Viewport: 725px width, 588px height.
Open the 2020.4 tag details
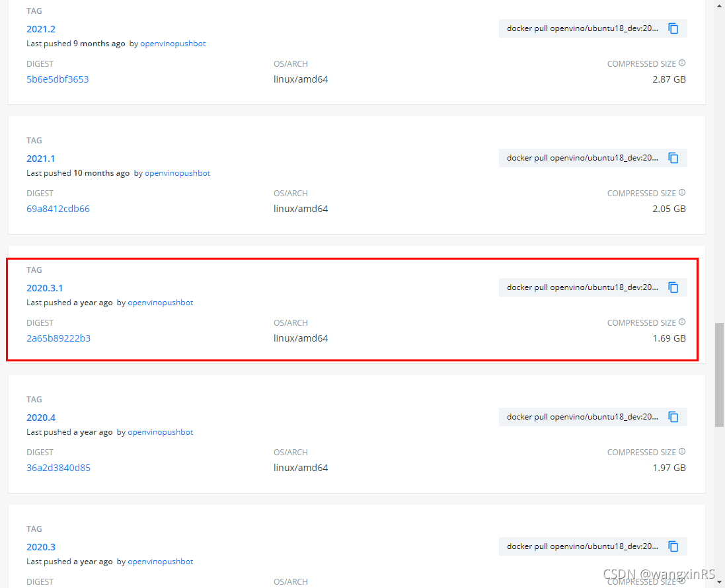pyautogui.click(x=41, y=417)
